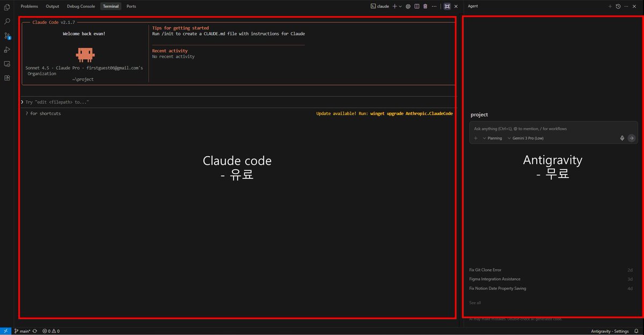Send the Agent prompt with arrow button

(x=631, y=138)
